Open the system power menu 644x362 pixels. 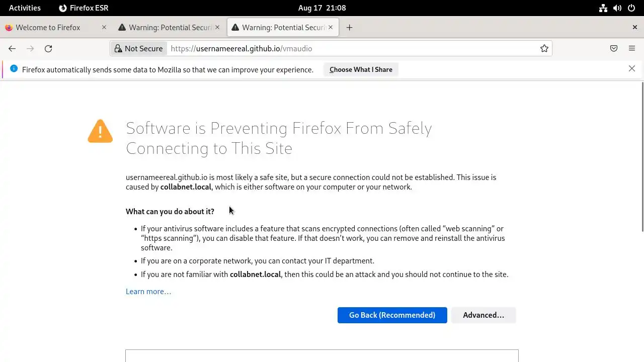pyautogui.click(x=631, y=8)
